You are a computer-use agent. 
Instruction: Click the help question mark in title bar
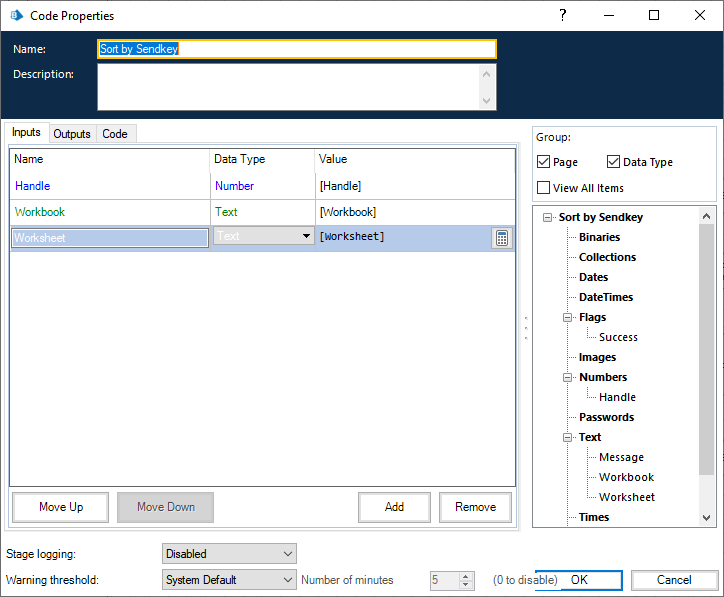pyautogui.click(x=563, y=15)
